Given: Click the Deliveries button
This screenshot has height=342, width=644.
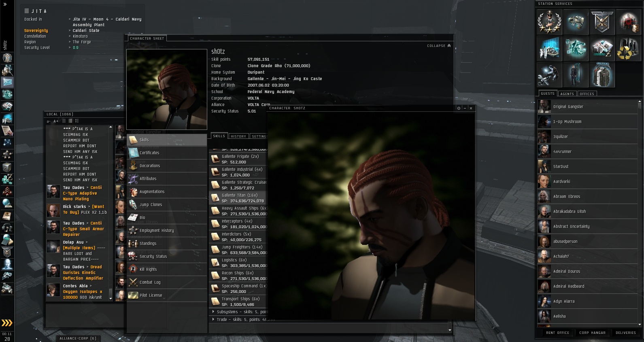Looking at the screenshot, I should (626, 333).
